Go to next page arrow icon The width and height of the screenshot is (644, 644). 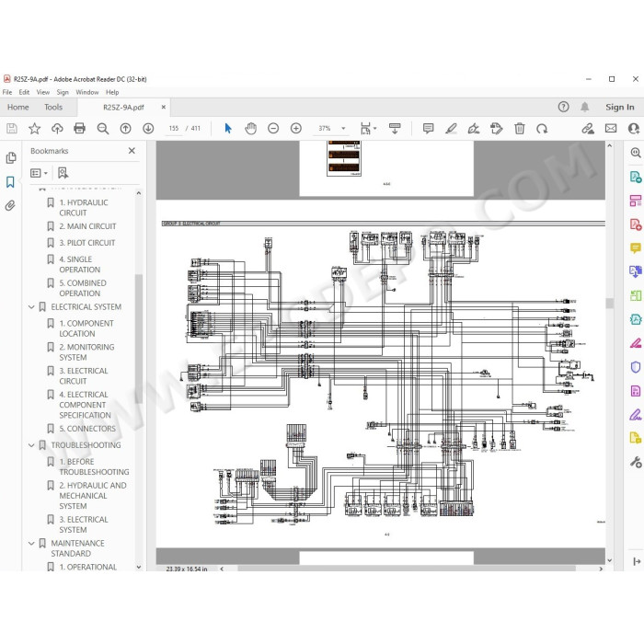(148, 129)
